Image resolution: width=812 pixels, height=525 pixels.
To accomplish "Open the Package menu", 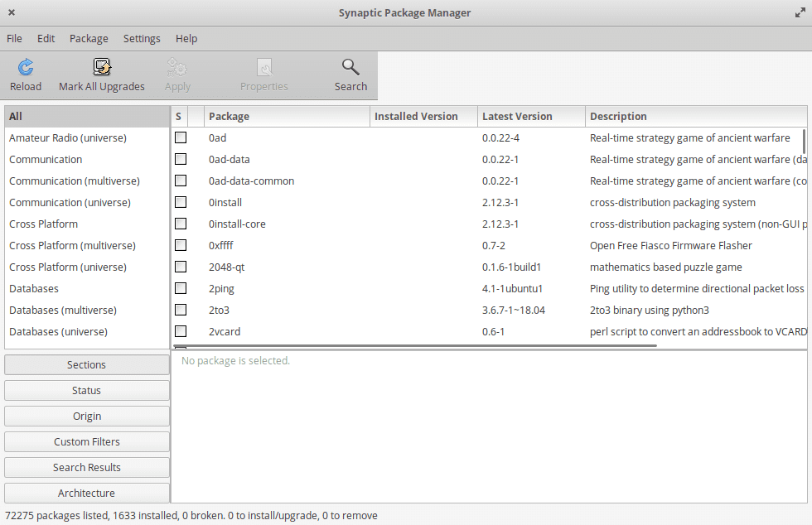I will [89, 38].
